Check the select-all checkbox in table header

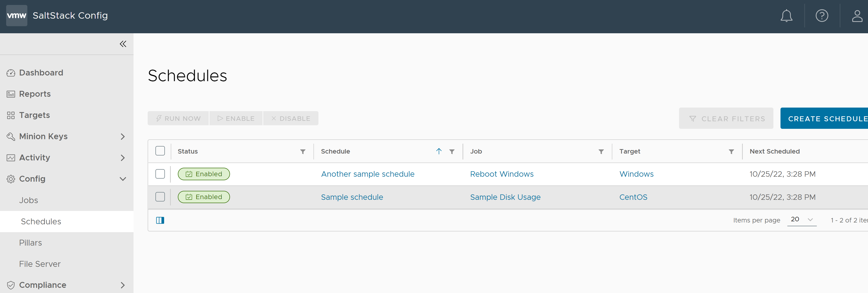(160, 151)
